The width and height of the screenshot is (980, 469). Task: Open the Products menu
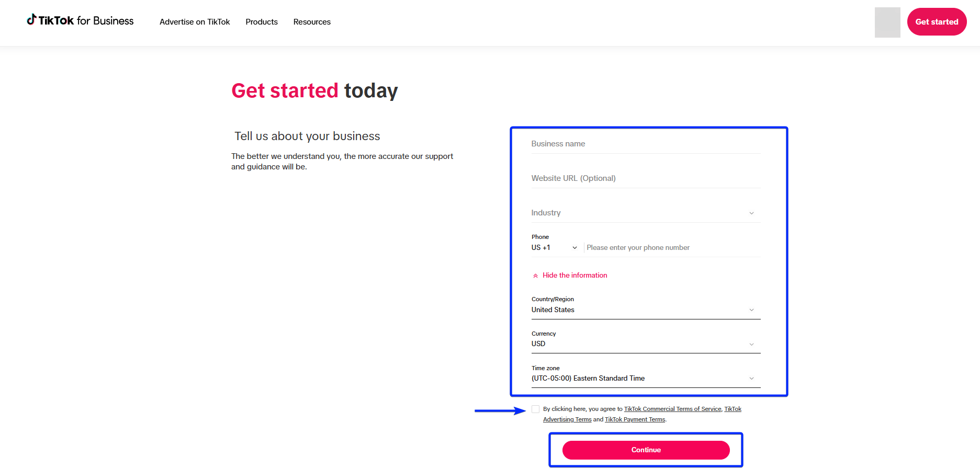click(262, 22)
